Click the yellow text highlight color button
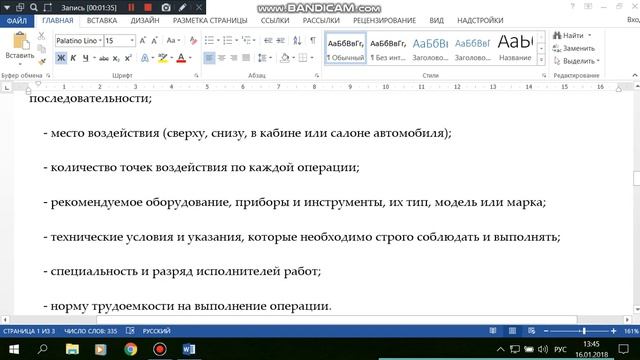 (x=163, y=58)
